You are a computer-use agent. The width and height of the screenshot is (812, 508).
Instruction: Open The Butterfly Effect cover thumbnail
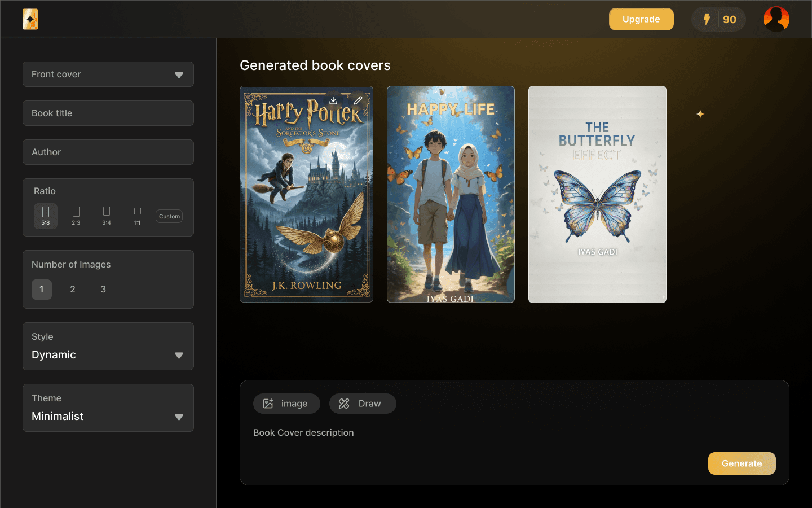coord(597,195)
